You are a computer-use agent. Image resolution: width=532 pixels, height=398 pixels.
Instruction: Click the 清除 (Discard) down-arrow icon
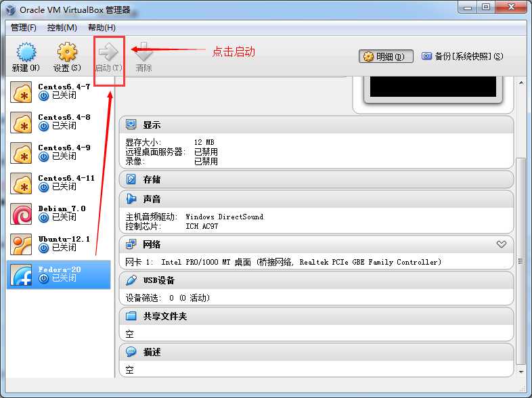click(144, 52)
